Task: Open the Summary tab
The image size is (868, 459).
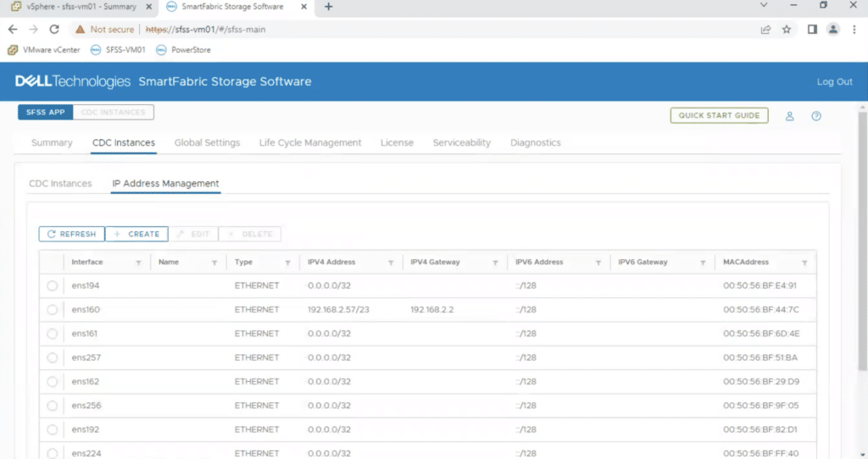Action: coord(52,142)
